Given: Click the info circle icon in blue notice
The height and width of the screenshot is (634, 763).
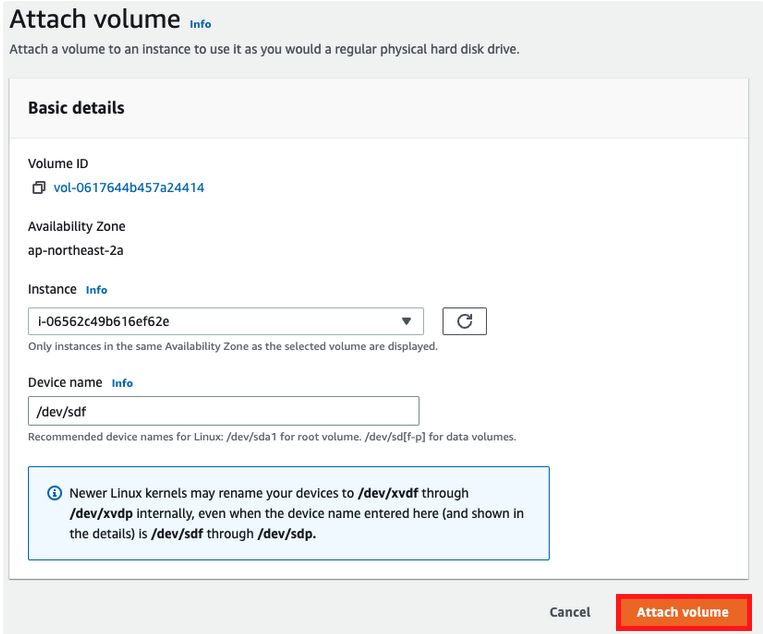Looking at the screenshot, I should (54, 494).
